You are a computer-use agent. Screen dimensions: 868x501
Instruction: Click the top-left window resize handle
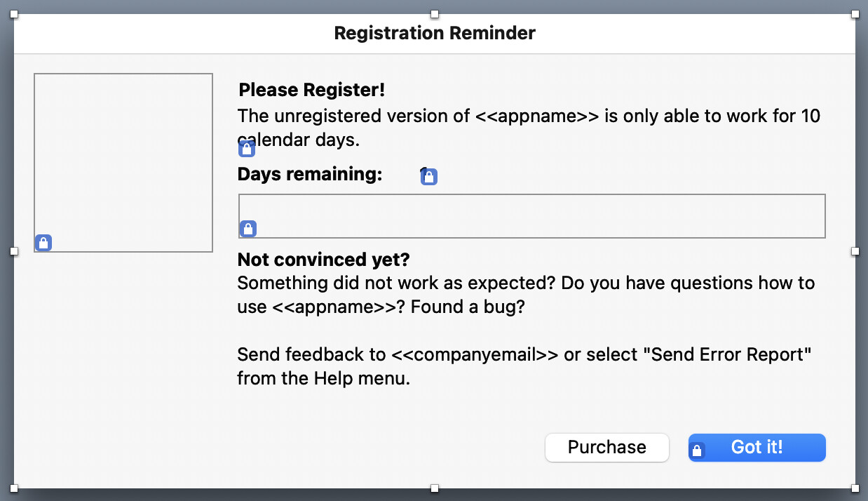click(14, 14)
